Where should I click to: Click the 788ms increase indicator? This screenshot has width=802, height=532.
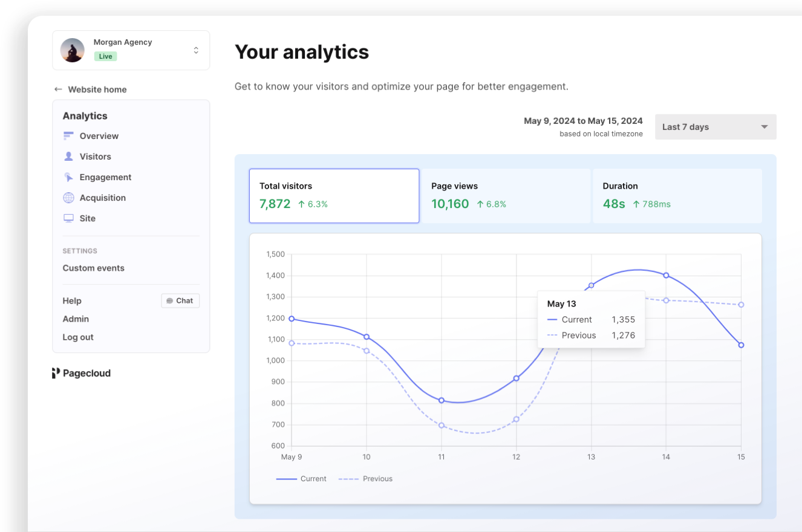tap(651, 204)
